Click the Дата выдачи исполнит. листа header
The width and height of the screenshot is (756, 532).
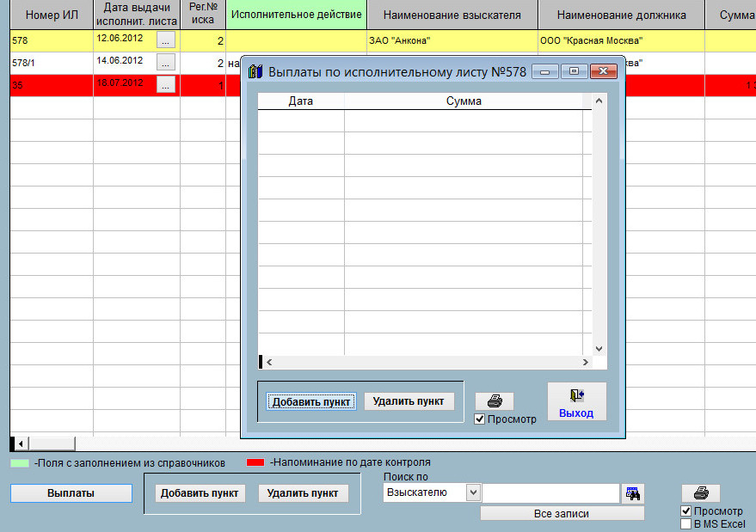point(137,15)
